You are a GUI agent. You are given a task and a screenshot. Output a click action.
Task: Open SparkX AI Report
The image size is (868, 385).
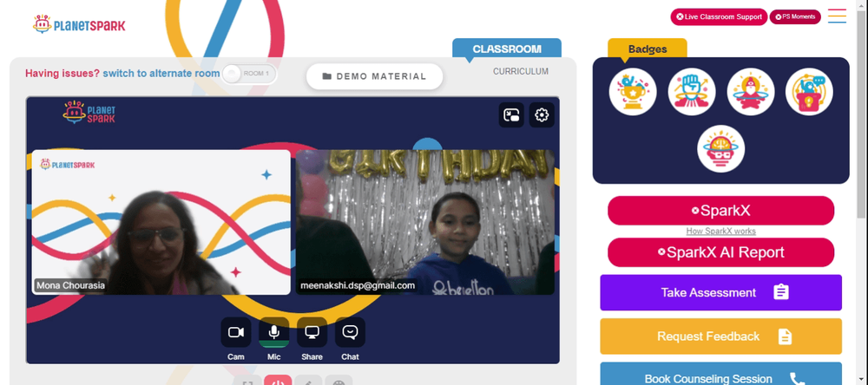(720, 252)
